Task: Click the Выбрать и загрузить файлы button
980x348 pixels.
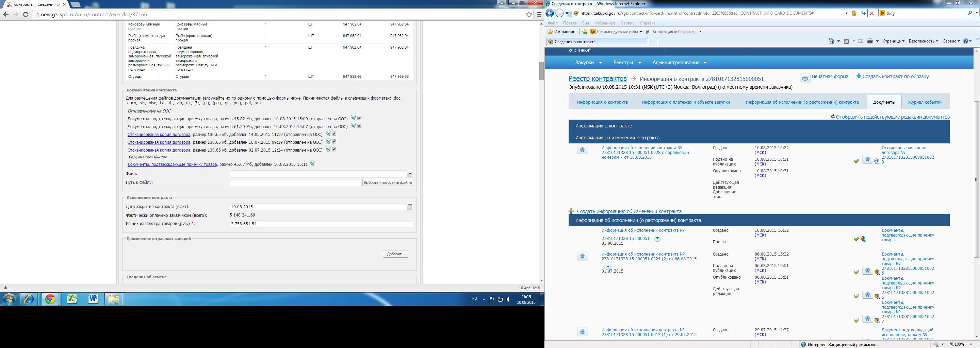Action: (388, 183)
